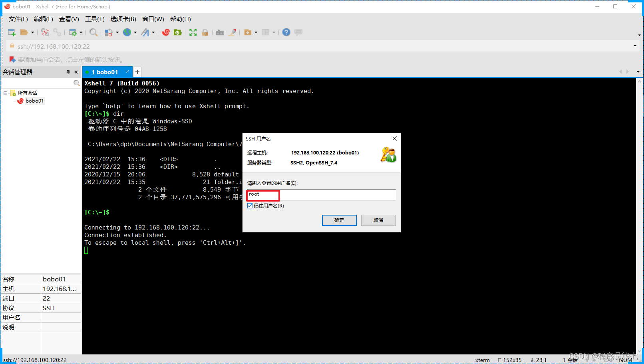Click the Color scheme toolbar icon
The width and height of the screenshot is (644, 364).
click(x=109, y=32)
